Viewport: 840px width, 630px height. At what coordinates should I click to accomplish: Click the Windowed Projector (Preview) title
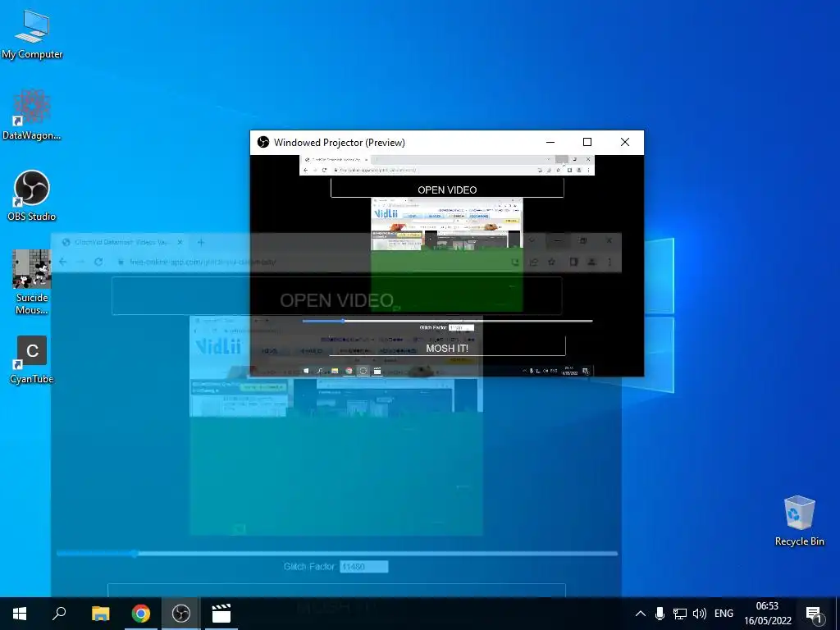point(339,143)
